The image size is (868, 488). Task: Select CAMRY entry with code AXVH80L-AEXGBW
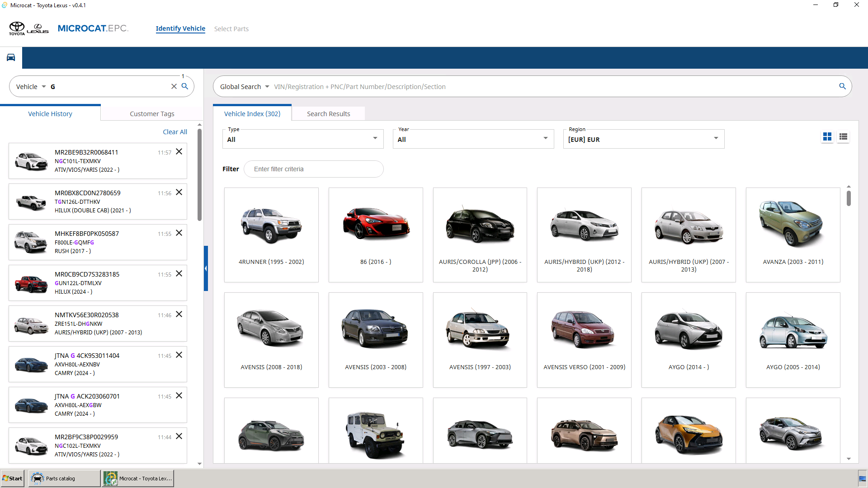pos(98,405)
